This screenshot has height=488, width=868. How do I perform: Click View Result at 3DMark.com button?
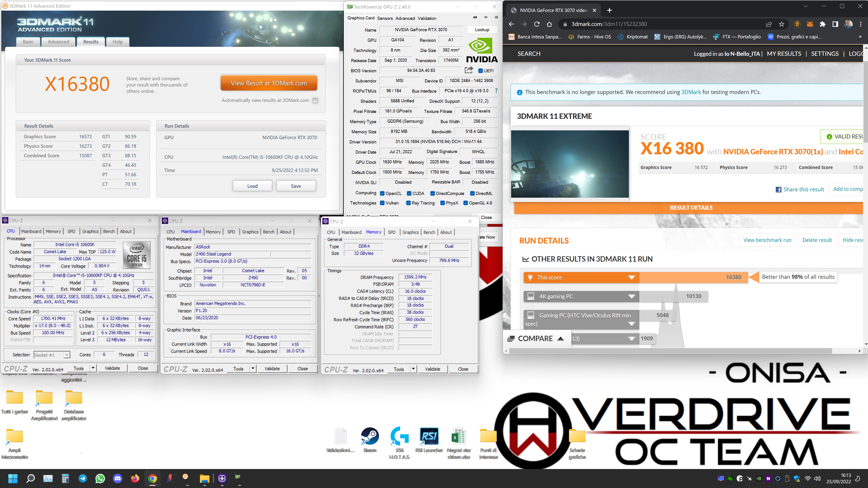269,83
